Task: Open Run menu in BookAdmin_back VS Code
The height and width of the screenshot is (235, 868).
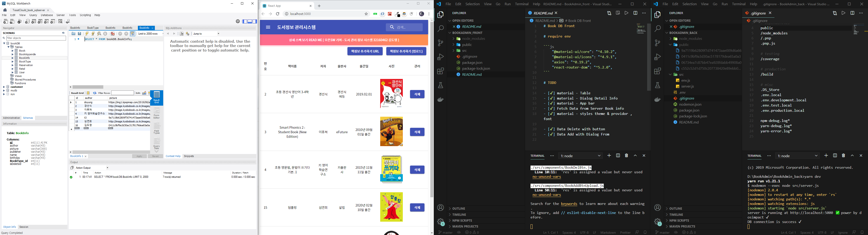Action: pos(724,4)
